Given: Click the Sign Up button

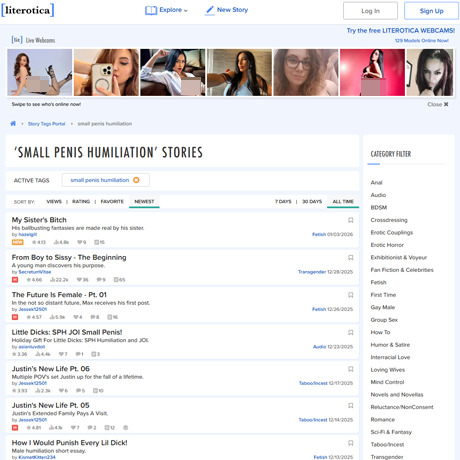Looking at the screenshot, I should (x=431, y=11).
